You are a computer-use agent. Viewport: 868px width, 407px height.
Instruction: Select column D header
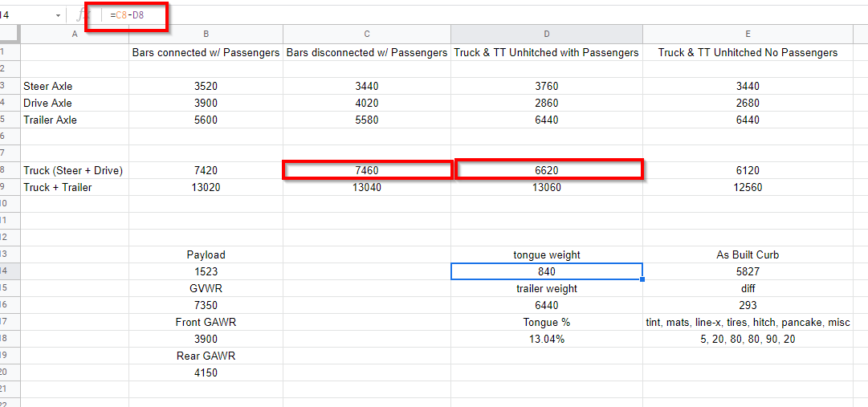[546, 34]
